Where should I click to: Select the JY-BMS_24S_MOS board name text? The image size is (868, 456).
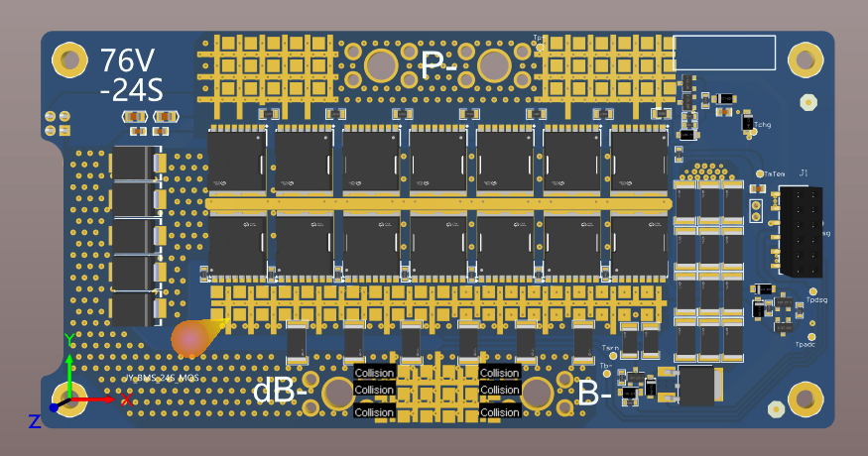tap(162, 378)
